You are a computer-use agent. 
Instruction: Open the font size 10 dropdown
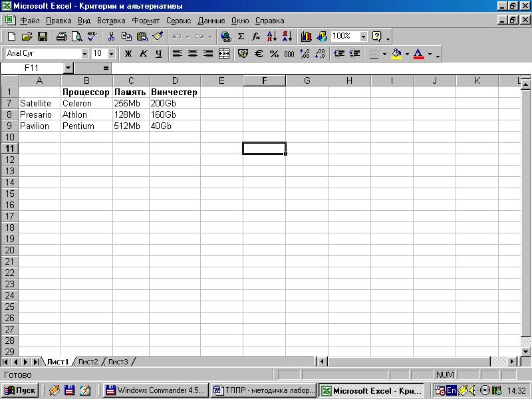click(111, 54)
